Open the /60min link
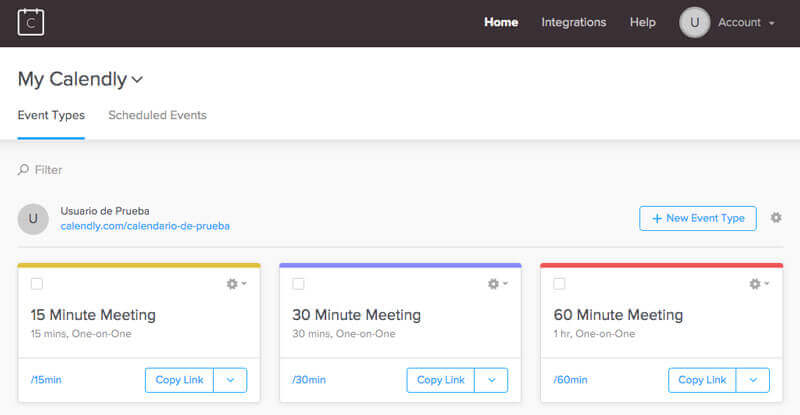This screenshot has height=415, width=800. pyautogui.click(x=570, y=380)
